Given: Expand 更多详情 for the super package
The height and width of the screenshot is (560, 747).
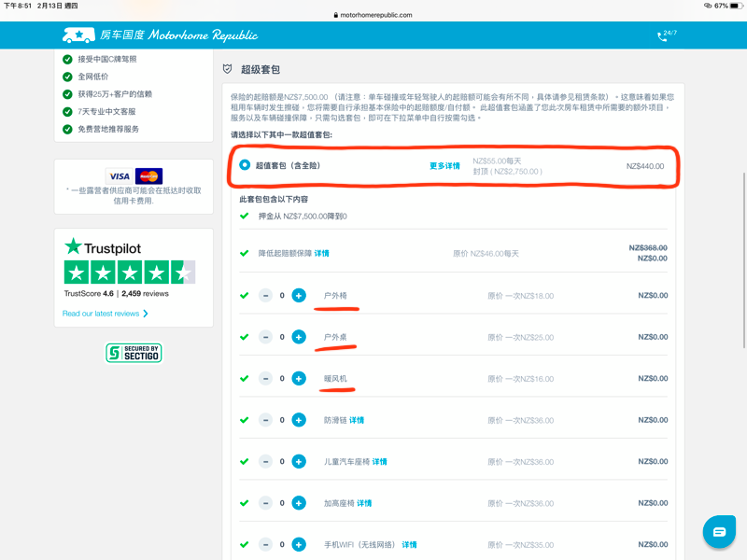Looking at the screenshot, I should click(444, 166).
